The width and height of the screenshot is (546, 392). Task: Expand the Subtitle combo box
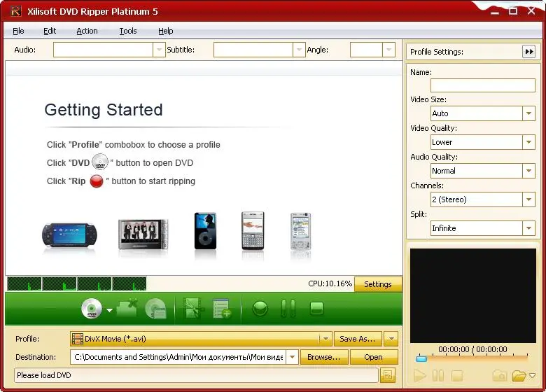299,50
